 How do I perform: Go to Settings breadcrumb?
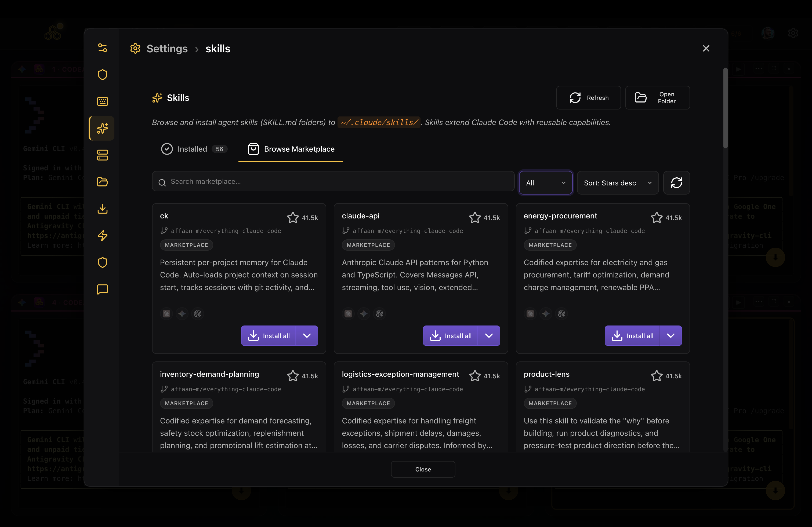click(x=167, y=48)
